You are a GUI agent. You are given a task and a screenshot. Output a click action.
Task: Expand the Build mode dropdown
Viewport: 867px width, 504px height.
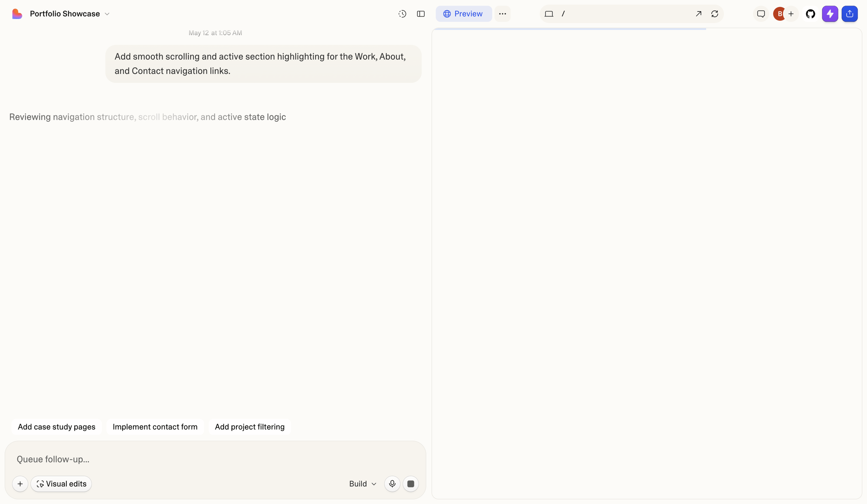tap(363, 484)
